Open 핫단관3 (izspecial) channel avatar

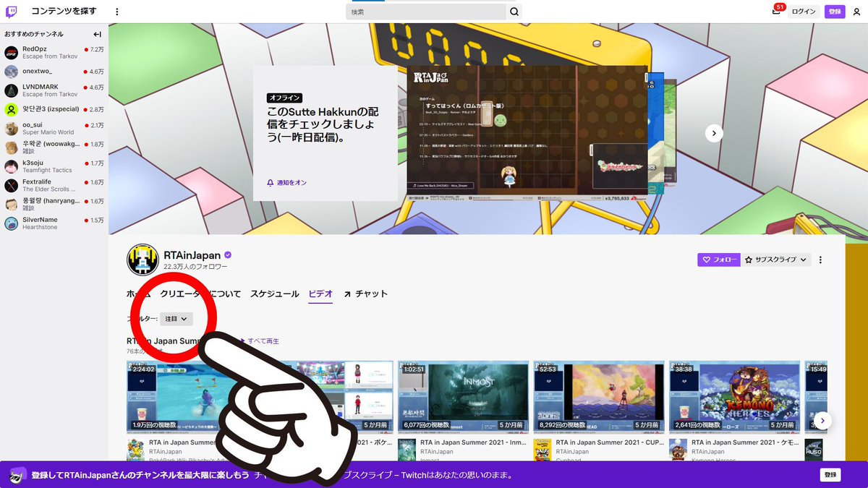click(x=12, y=109)
